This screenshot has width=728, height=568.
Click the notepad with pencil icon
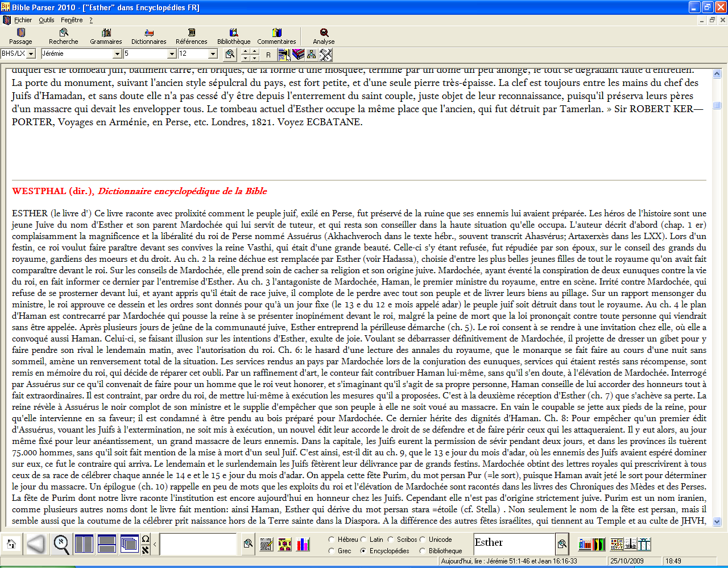coord(266,545)
